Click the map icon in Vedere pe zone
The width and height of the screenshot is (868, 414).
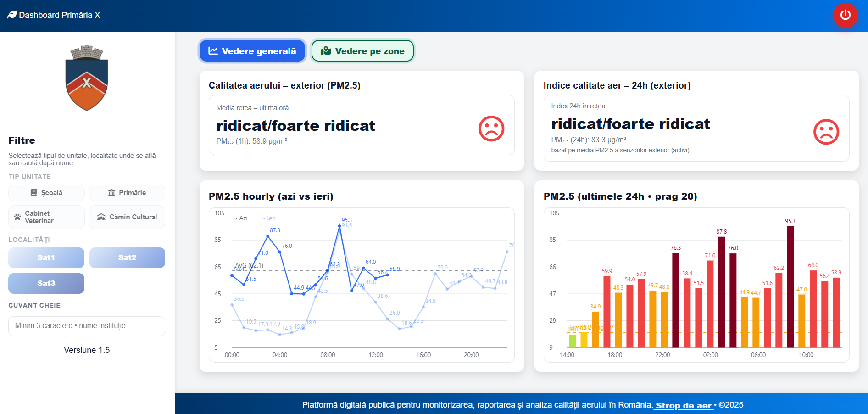[x=326, y=51]
